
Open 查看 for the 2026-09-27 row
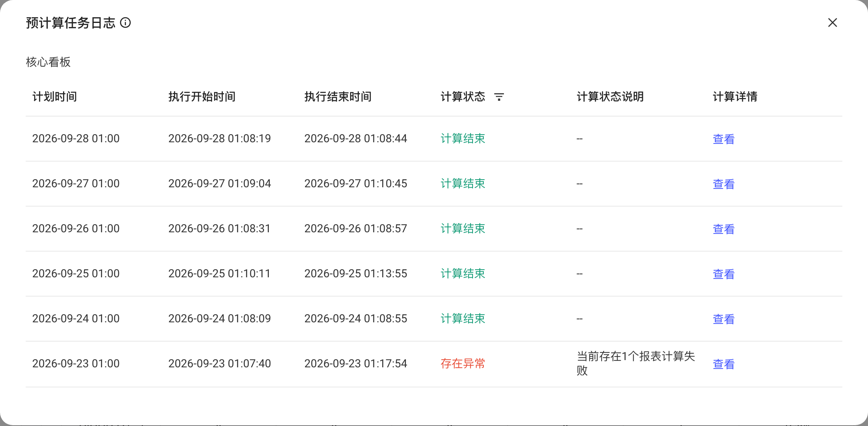pos(724,184)
